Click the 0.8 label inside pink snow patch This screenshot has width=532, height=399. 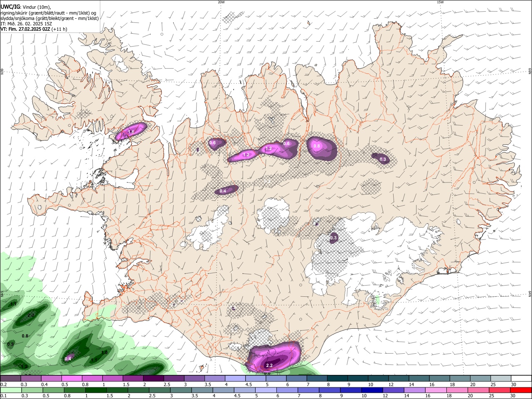(317, 146)
